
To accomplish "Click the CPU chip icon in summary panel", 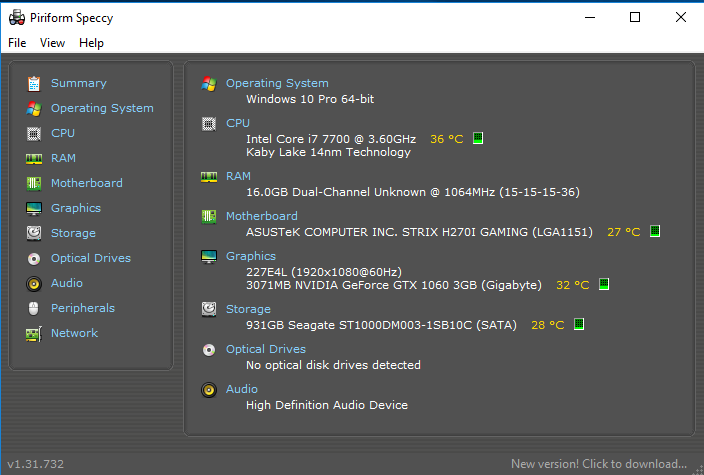I will [x=209, y=123].
